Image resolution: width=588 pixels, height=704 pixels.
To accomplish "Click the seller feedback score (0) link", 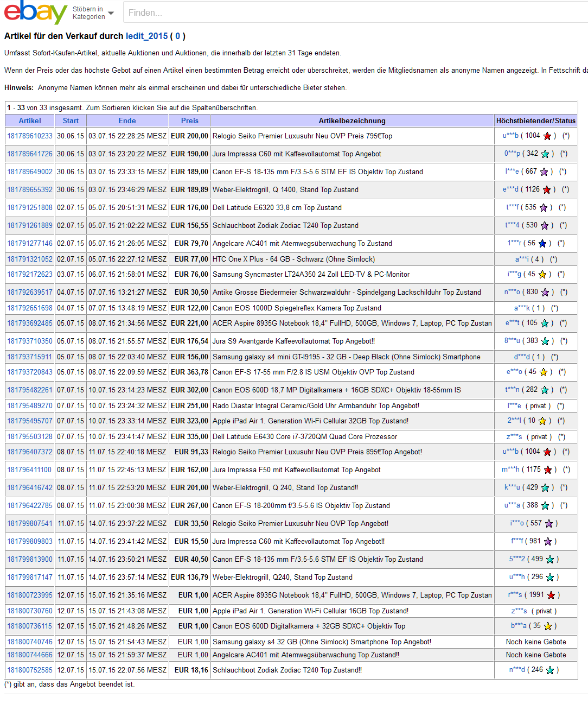I will tap(177, 36).
